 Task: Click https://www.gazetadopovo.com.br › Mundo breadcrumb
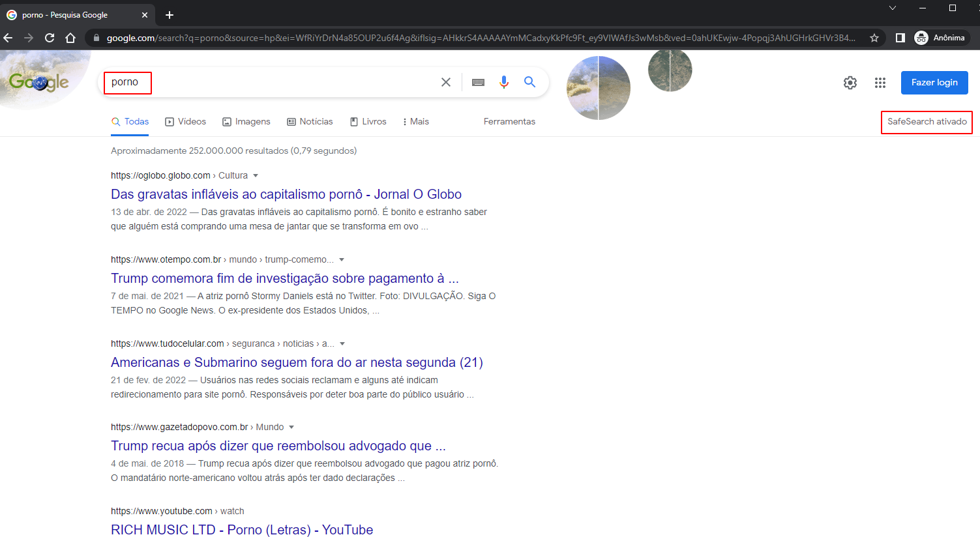point(198,428)
